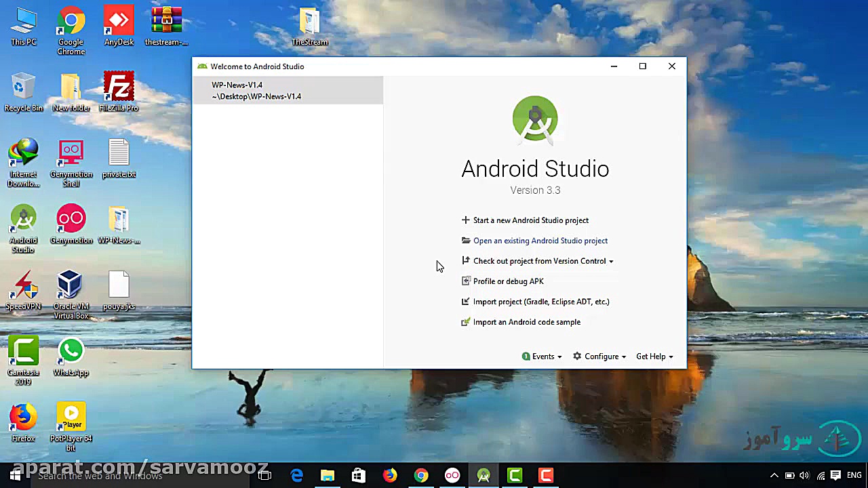
Task: Click the Import project arrow icon
Action: (x=465, y=302)
